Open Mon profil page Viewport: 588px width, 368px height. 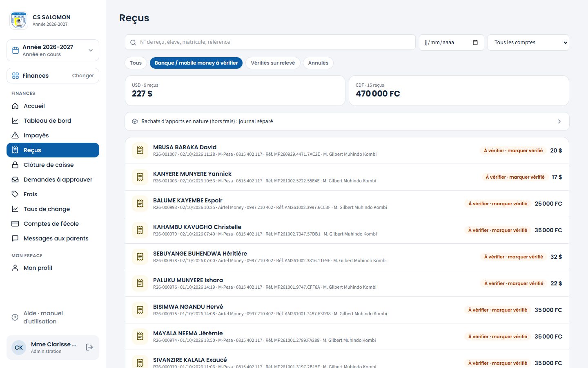(x=53, y=268)
